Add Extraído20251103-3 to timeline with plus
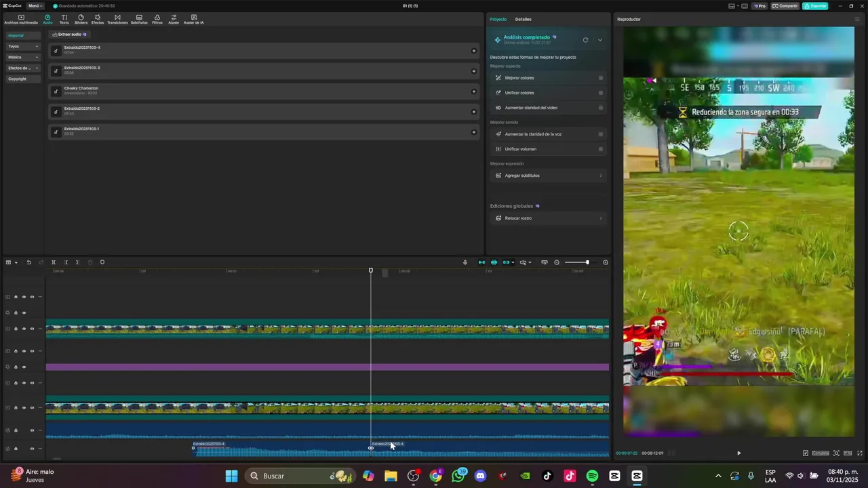868x488 pixels. (473, 71)
